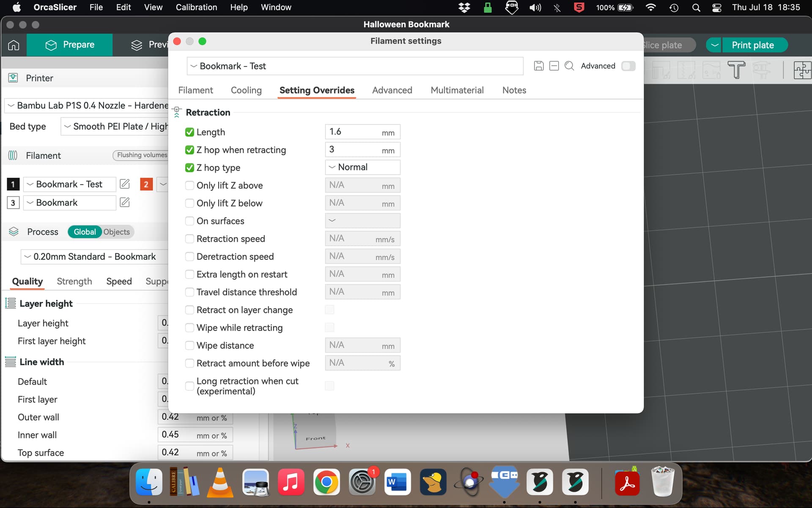Enable Wipe while retracting override
The width and height of the screenshot is (812, 508).
point(189,328)
